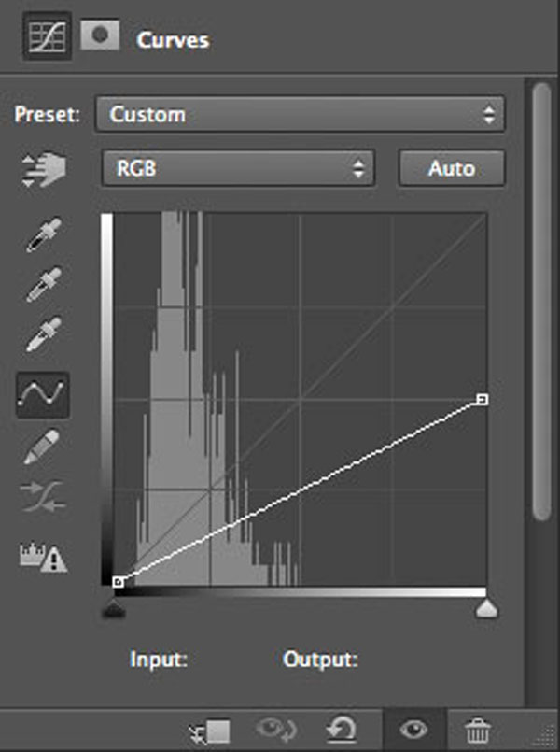The height and width of the screenshot is (752, 560).
Task: Click the white point slider triangle
Action: (486, 608)
